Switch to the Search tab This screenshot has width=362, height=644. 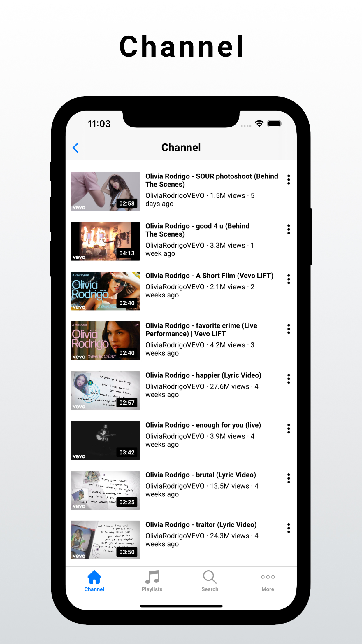tap(210, 581)
